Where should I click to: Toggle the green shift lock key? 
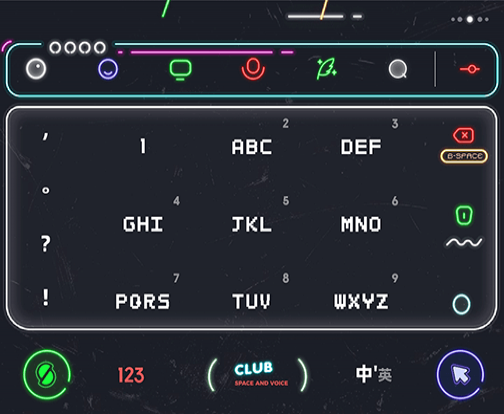pos(464,215)
